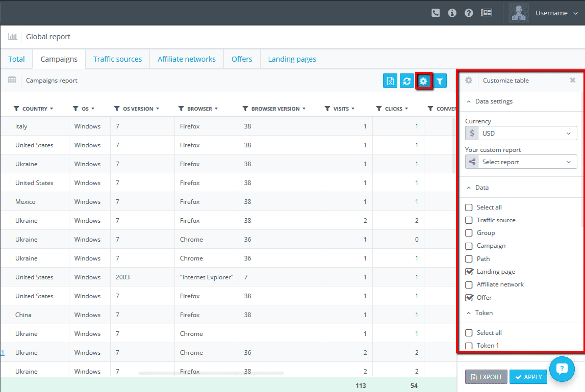Screen dimensions: 585x392
Task: Switch to the Total tab
Action: tap(16, 59)
